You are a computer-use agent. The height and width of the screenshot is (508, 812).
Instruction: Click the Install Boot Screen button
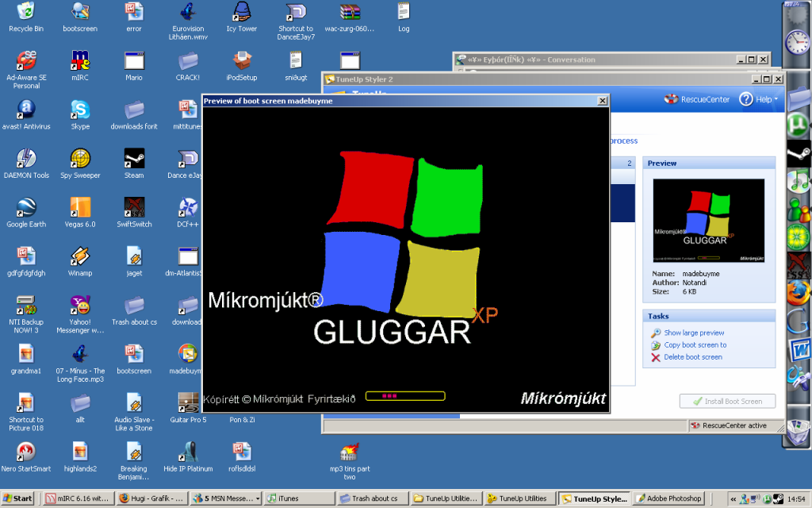tap(728, 401)
